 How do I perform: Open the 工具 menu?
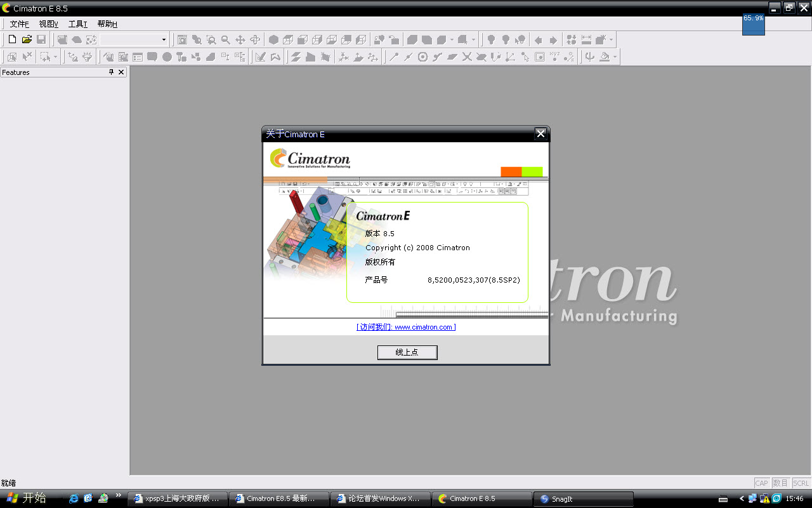[x=78, y=24]
